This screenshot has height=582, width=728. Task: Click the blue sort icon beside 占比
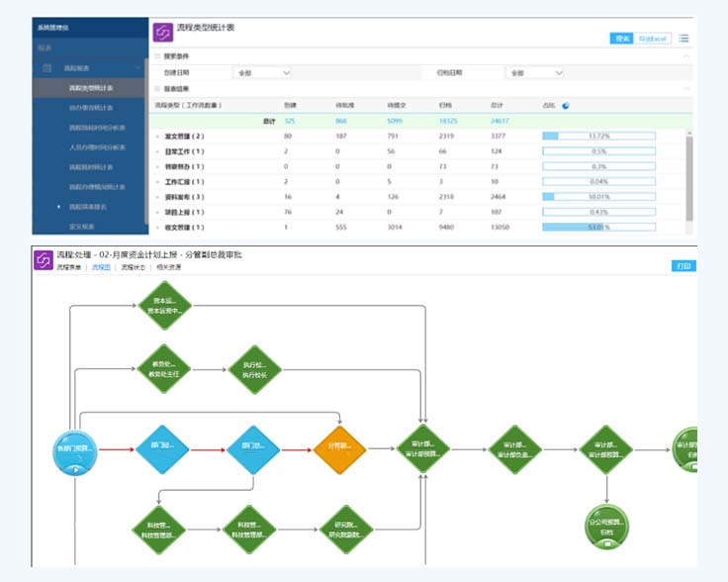[x=565, y=104]
